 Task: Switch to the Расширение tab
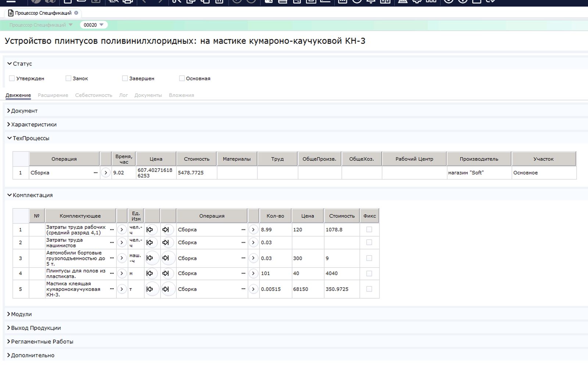coord(53,95)
